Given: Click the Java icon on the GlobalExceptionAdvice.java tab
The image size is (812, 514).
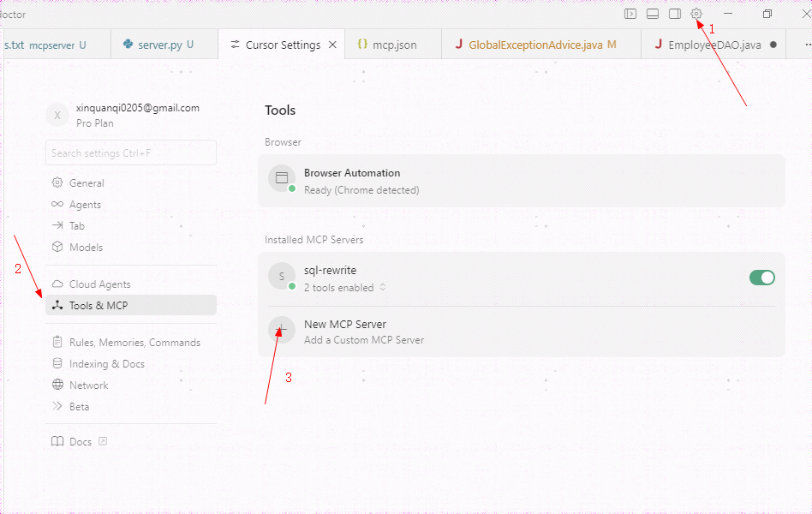Looking at the screenshot, I should coord(459,44).
